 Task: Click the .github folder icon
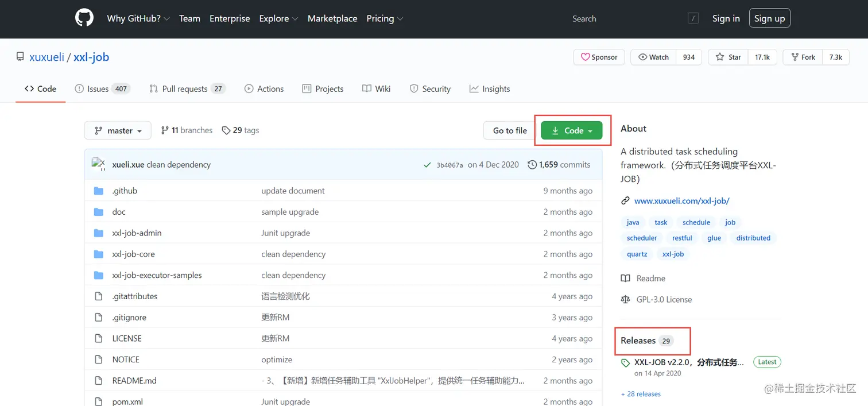coord(98,191)
